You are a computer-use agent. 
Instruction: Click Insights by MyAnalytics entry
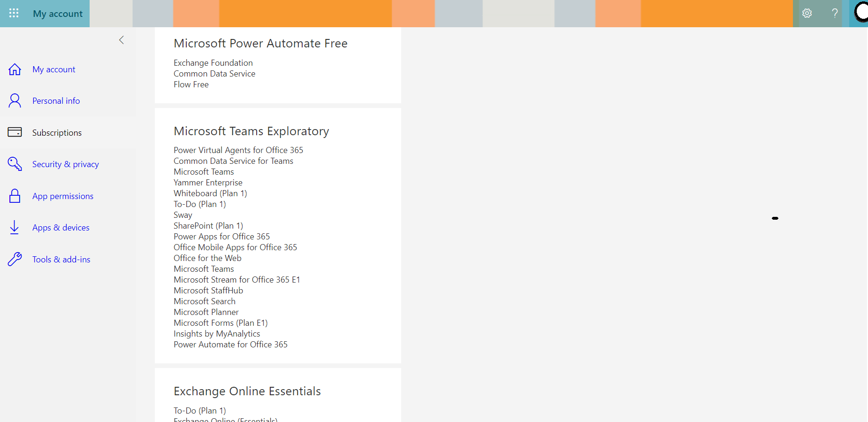tap(217, 334)
